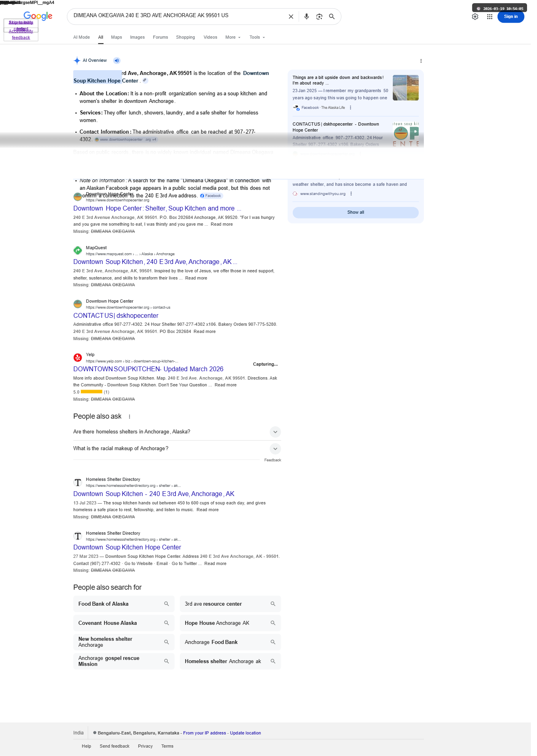537x756 pixels.
Task: Click search icon on Food Bank of Alaska chip
Action: 167,604
